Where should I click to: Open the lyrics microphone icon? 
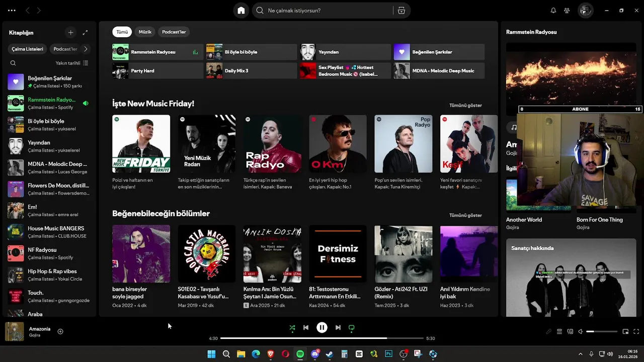[x=549, y=331]
